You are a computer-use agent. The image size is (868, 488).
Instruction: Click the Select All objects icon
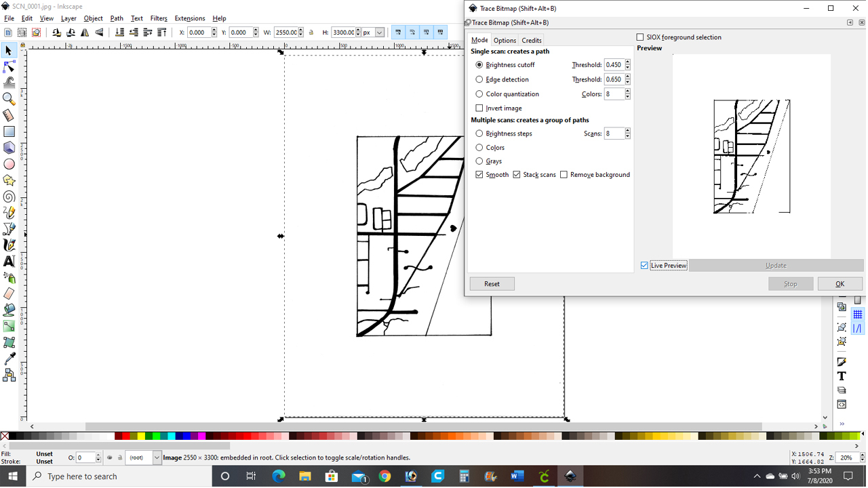tap(8, 33)
